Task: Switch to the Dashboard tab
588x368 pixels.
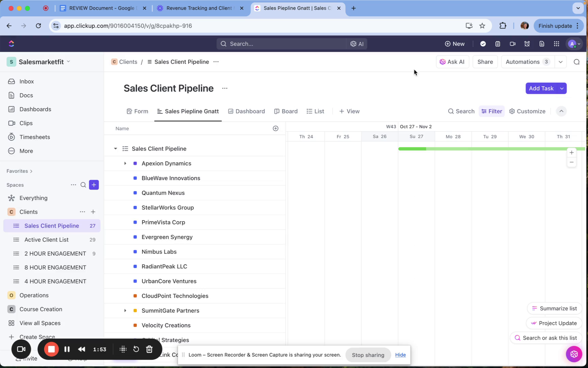Action: pyautogui.click(x=246, y=111)
